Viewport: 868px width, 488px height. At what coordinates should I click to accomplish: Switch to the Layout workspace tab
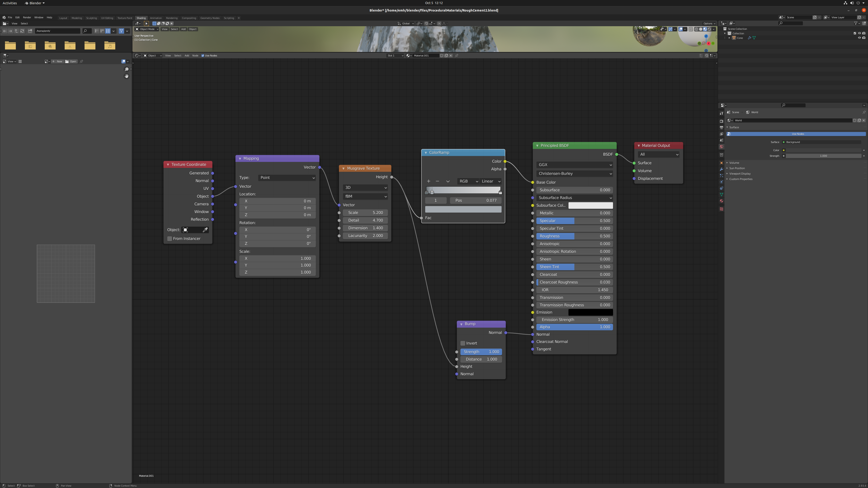(x=63, y=18)
